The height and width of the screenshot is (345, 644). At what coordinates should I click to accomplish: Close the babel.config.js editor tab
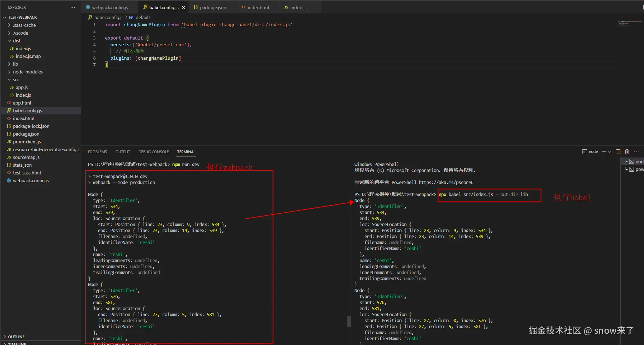(183, 7)
